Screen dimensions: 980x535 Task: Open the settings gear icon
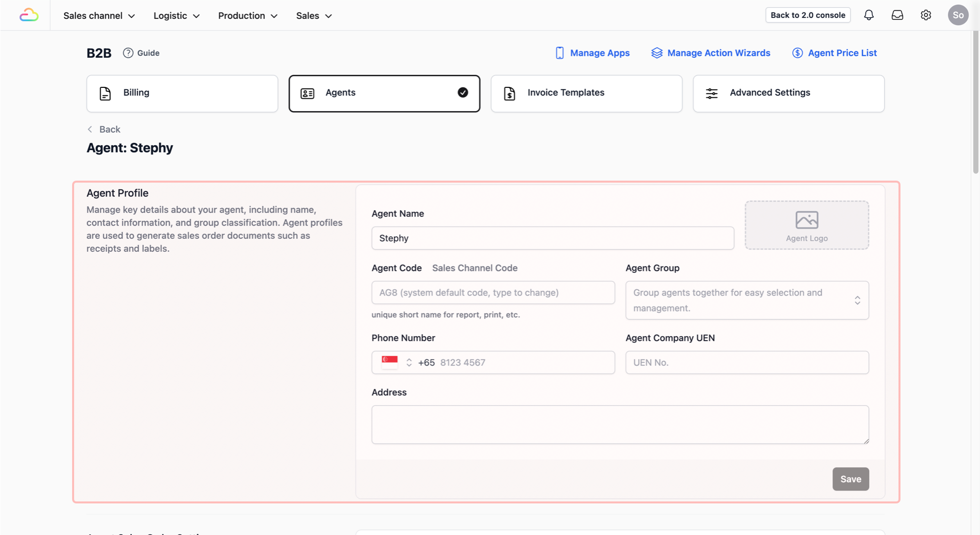click(x=926, y=15)
